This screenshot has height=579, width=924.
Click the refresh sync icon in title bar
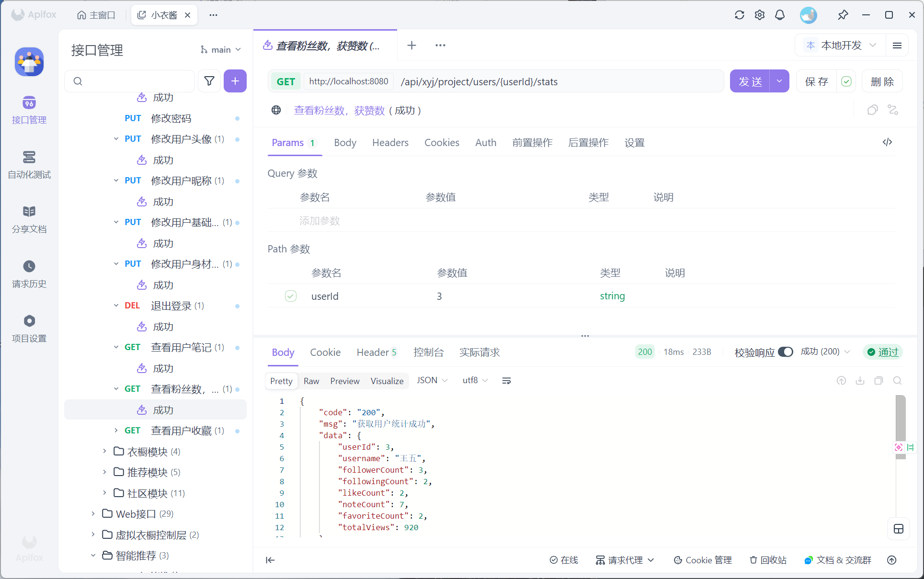739,15
